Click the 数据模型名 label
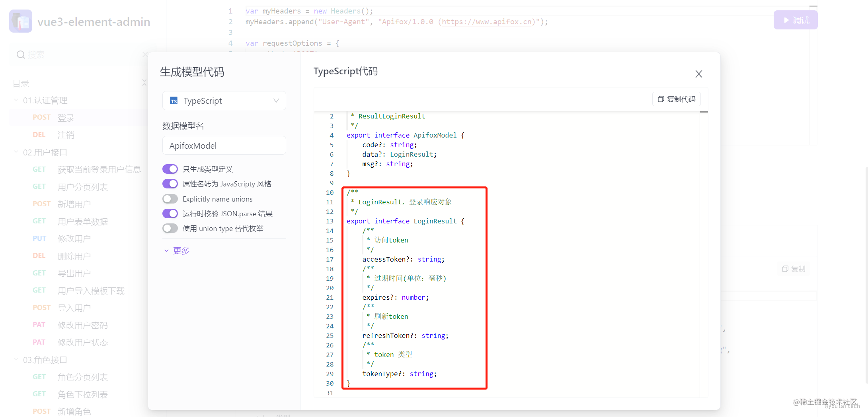Screen dimensions: 868x417 click(x=183, y=126)
